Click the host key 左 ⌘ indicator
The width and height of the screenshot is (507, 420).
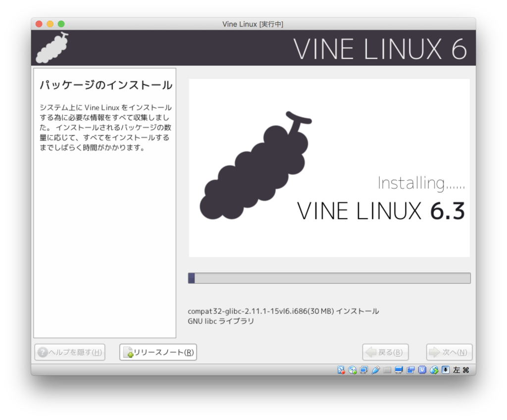coord(461,370)
